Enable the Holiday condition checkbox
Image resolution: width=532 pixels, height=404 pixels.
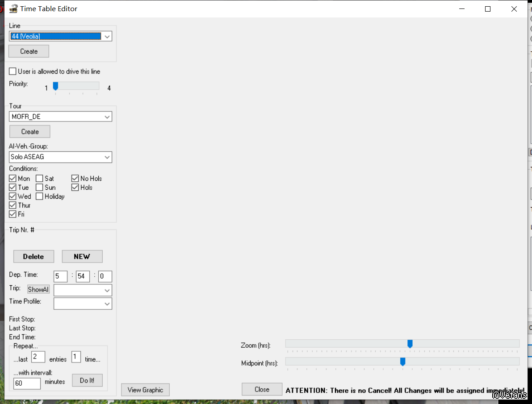point(39,196)
